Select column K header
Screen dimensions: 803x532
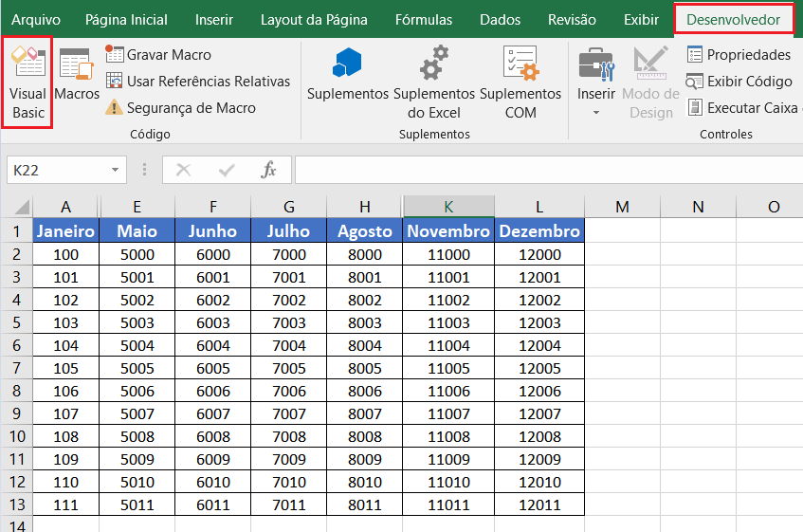(448, 207)
